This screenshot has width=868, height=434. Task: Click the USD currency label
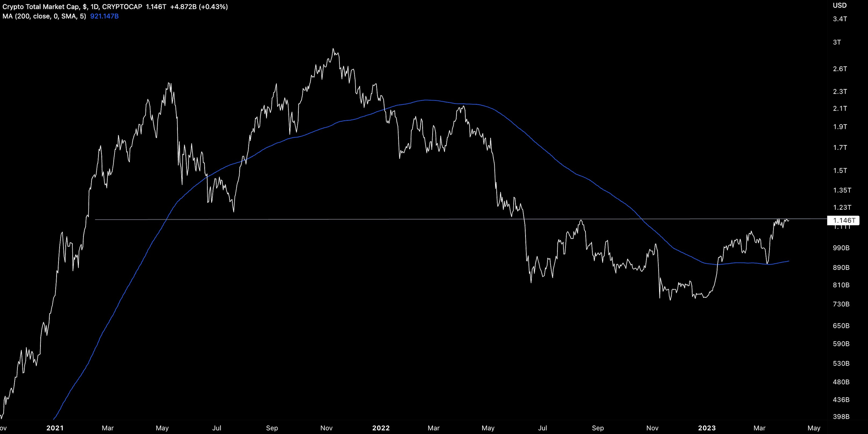[x=840, y=5]
